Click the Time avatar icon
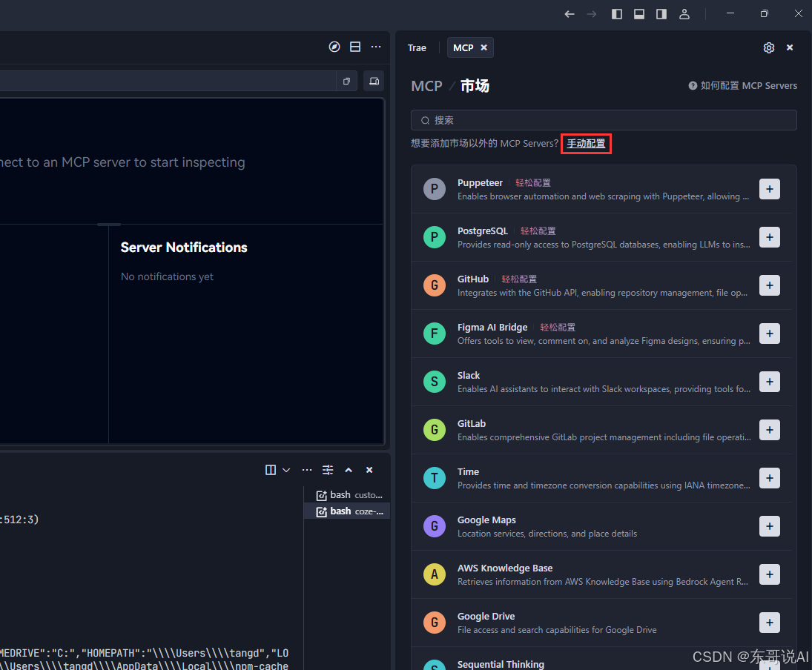 coord(435,478)
